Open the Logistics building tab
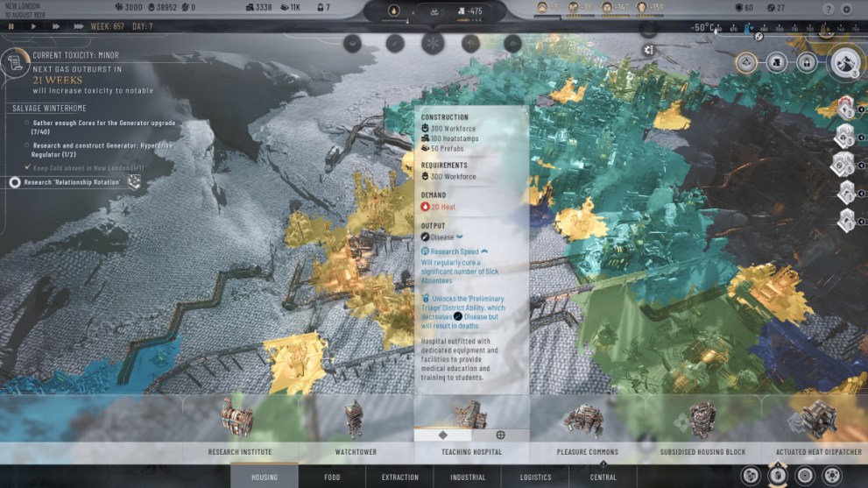 tap(535, 477)
